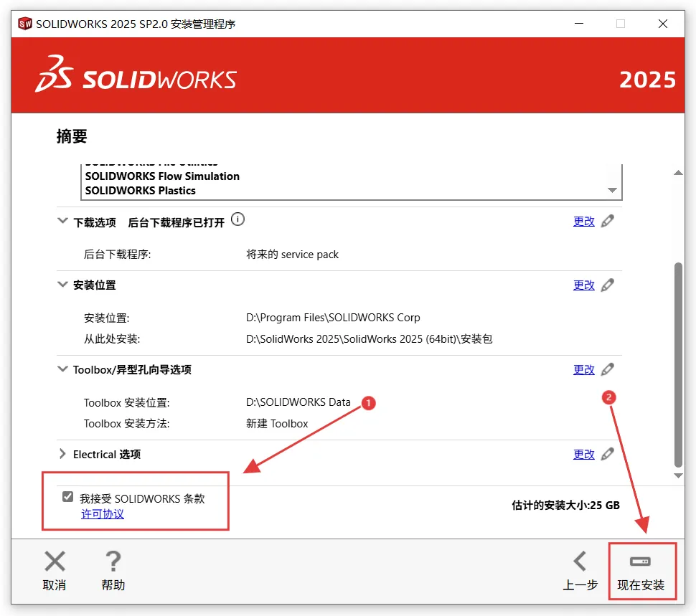This screenshot has height=616, width=696.
Task: Expand the Electrical 选项 section chevron
Action: tap(62, 454)
